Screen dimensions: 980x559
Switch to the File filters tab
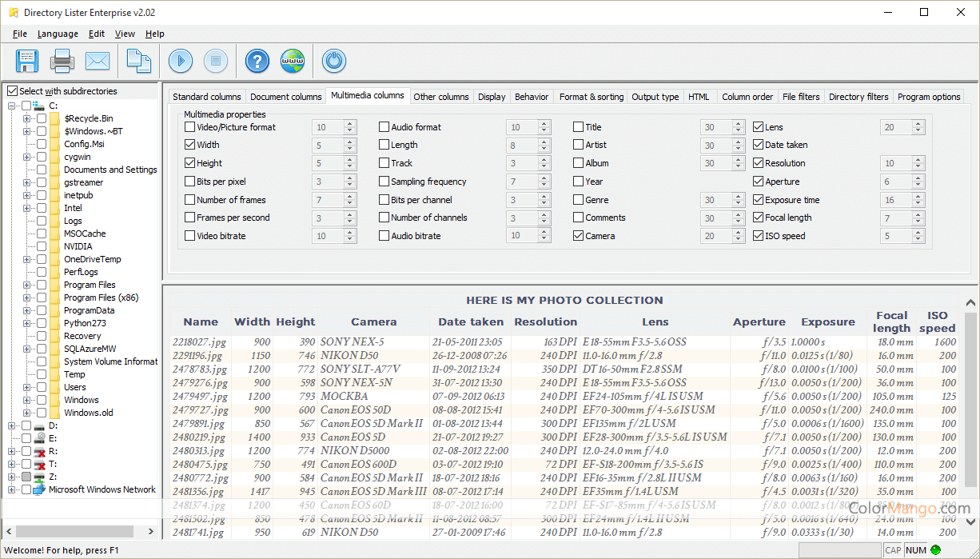[x=801, y=97]
